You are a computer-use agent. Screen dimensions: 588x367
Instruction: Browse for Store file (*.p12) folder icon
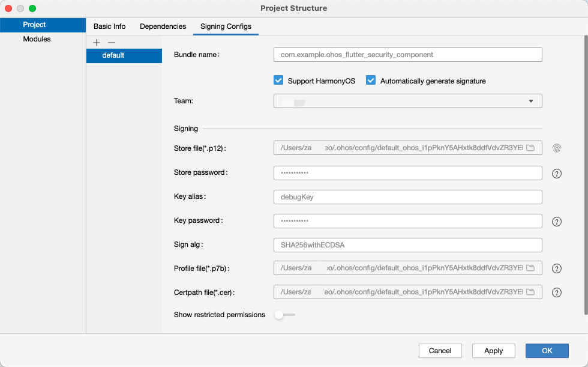[530, 148]
